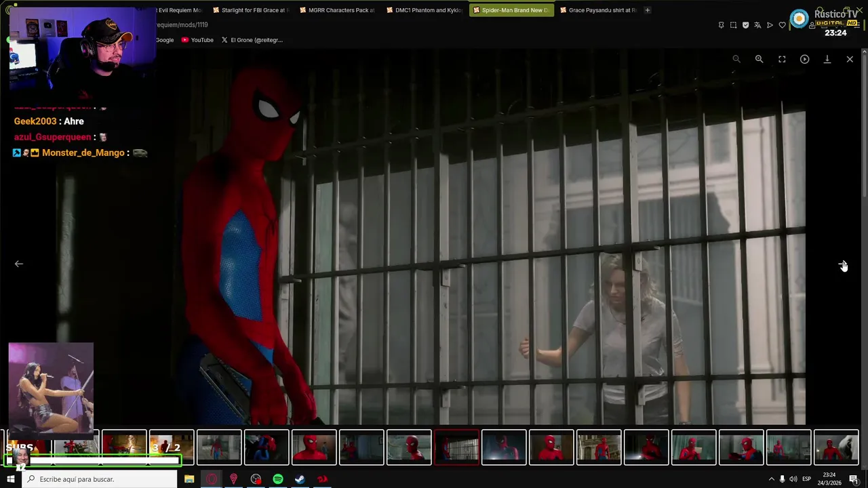This screenshot has width=868, height=488.
Task: Open the YouTube bookmark
Action: coord(197,40)
